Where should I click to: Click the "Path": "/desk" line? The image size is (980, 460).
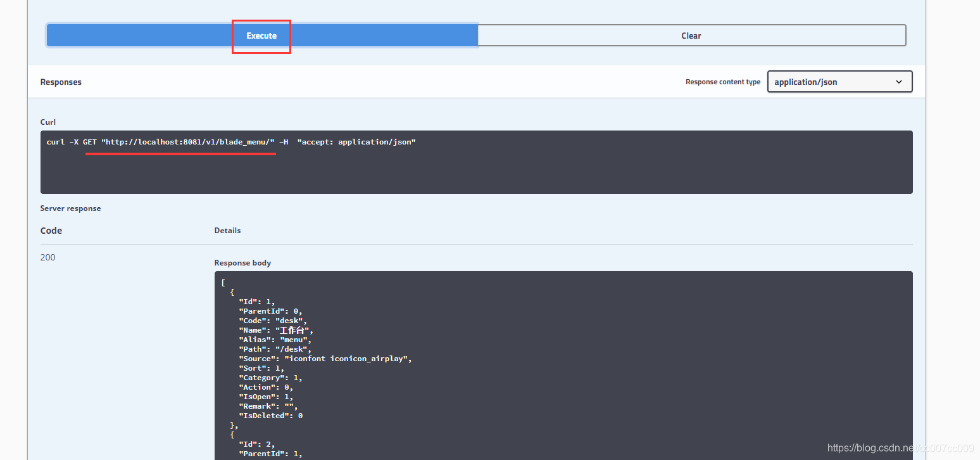pos(275,349)
